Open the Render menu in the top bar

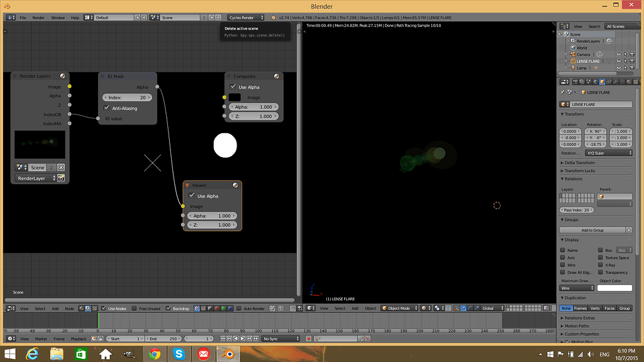38,18
